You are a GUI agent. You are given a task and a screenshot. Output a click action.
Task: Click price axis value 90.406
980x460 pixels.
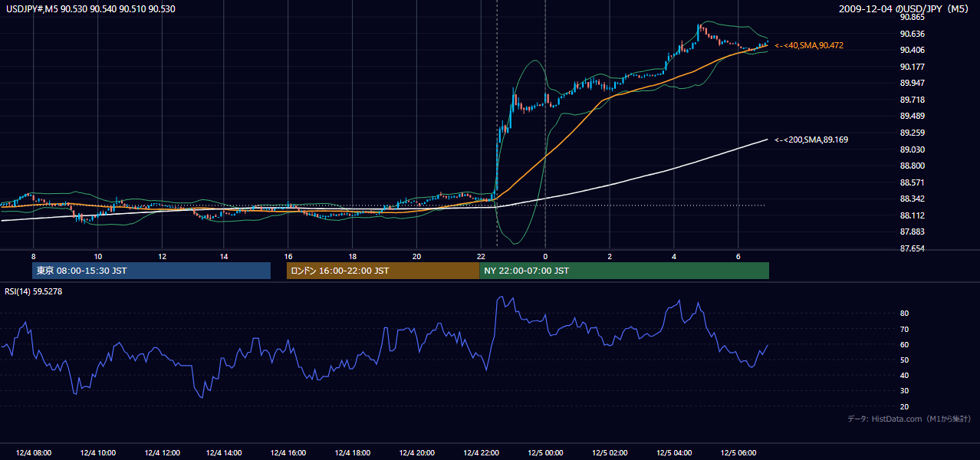(x=911, y=50)
